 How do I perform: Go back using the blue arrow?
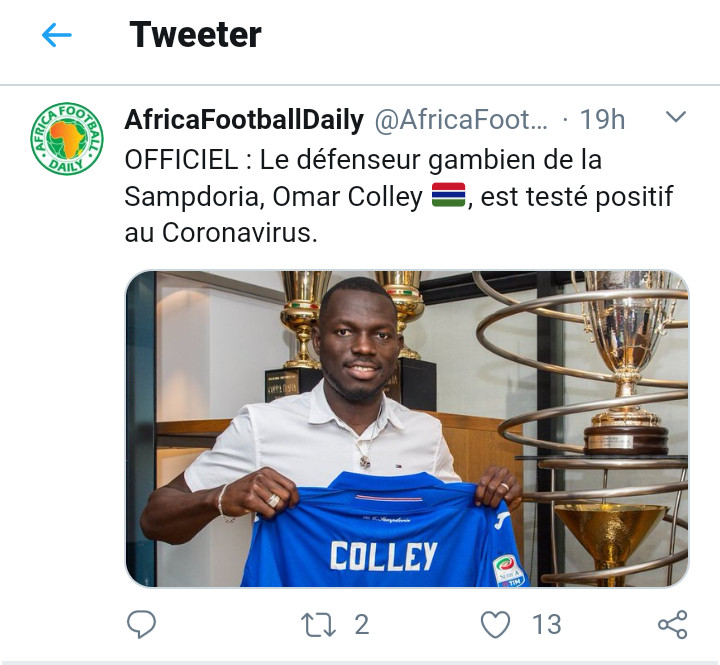[56, 35]
